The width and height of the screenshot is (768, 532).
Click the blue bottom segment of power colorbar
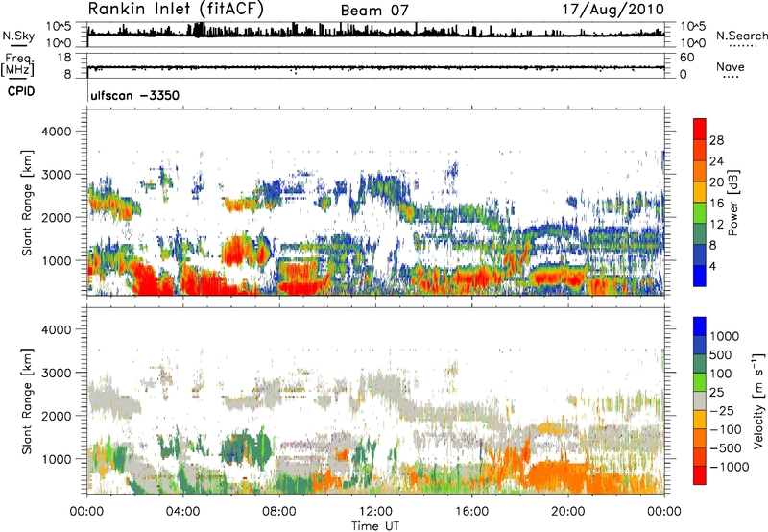[700, 276]
